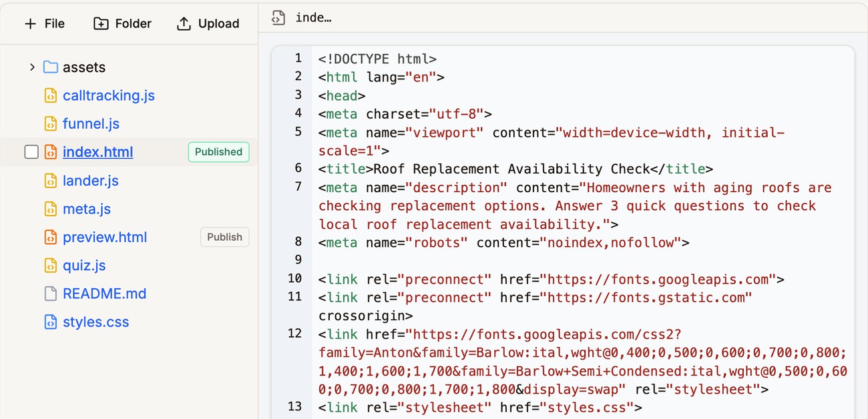Screen dimensions: 868x419
Task: Click the Folder add icon
Action: tap(101, 23)
